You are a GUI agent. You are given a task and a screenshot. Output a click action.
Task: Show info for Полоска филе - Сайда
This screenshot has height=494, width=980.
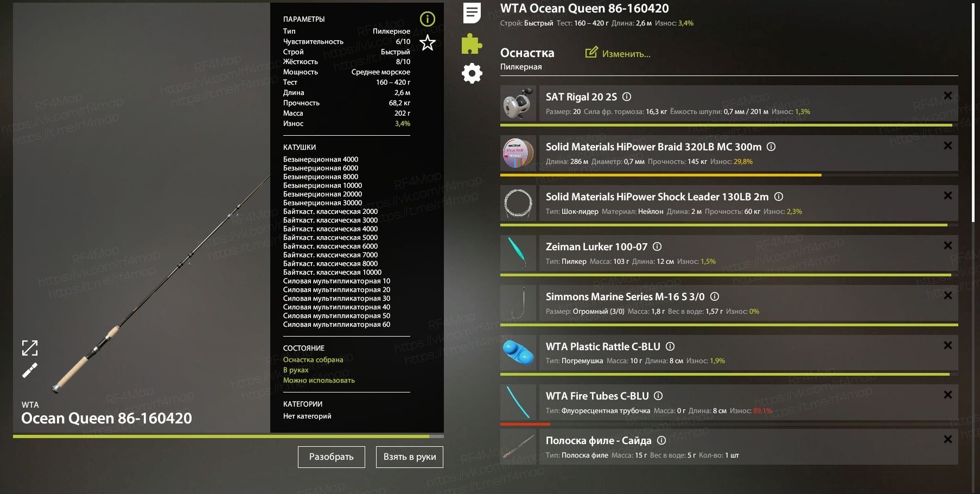pos(661,440)
